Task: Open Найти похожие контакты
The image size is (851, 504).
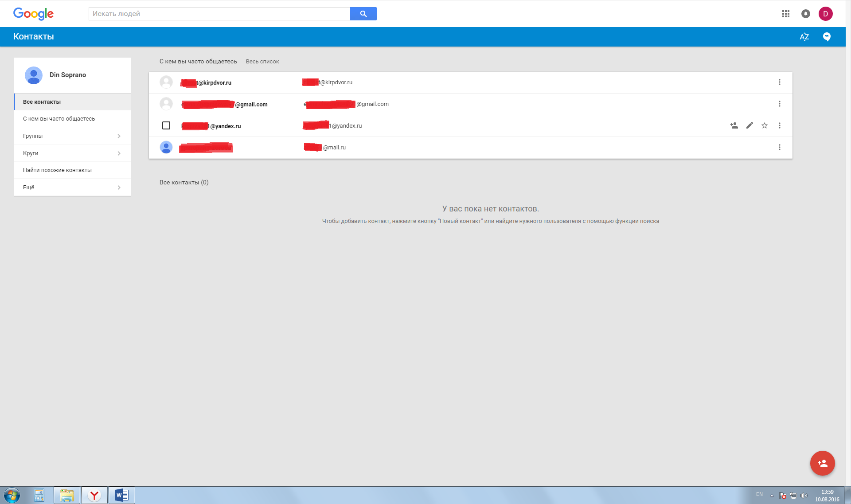Action: point(57,170)
